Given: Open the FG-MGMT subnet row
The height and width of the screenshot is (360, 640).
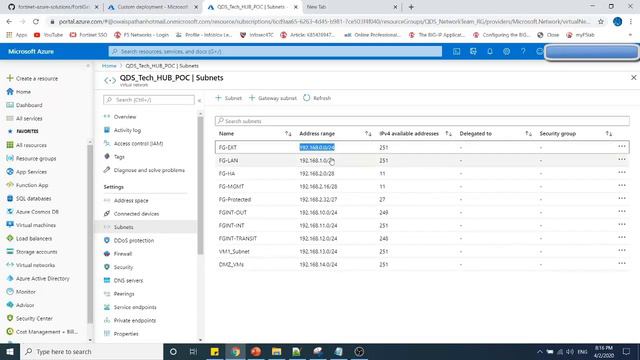Looking at the screenshot, I should (x=422, y=187).
